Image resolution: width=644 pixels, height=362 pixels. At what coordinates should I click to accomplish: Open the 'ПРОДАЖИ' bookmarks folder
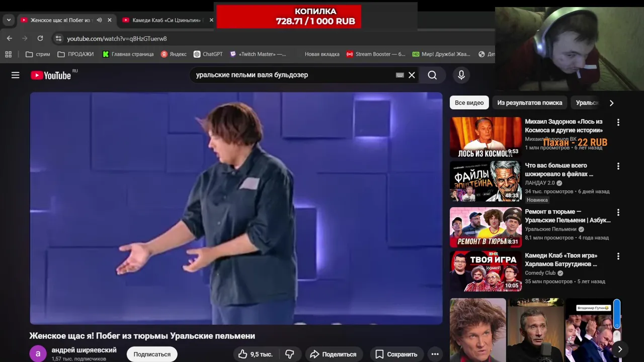(75, 54)
